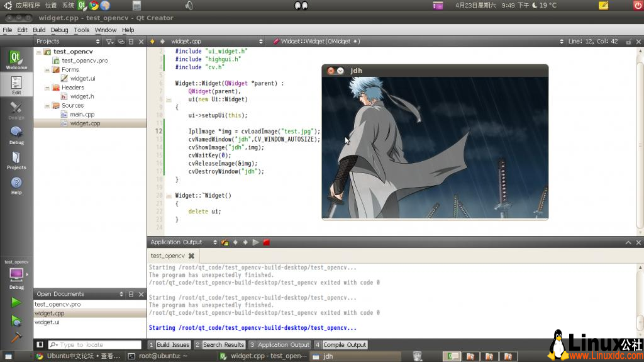
Task: Toggle the sidebar visibility button
Action: pyautogui.click(x=40, y=345)
